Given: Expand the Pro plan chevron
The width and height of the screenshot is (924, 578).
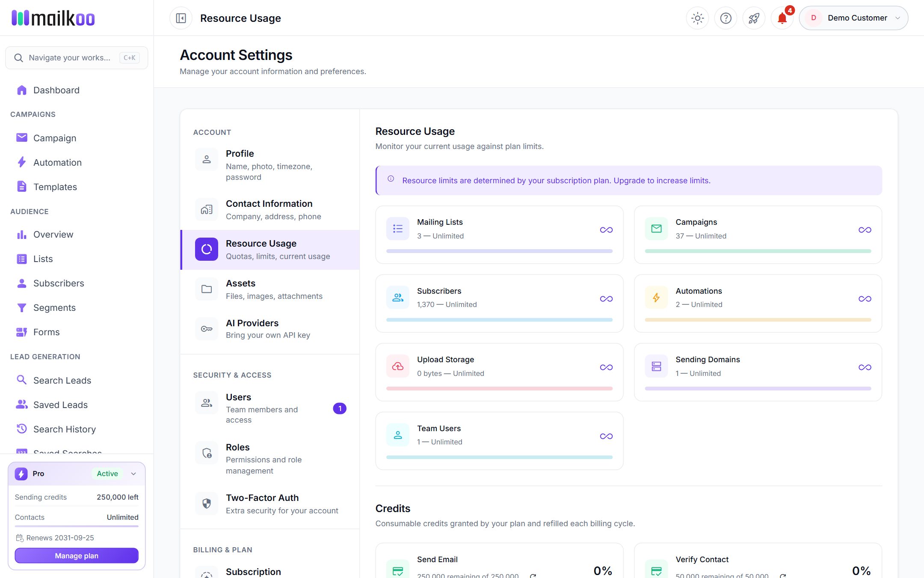Looking at the screenshot, I should pyautogui.click(x=133, y=474).
